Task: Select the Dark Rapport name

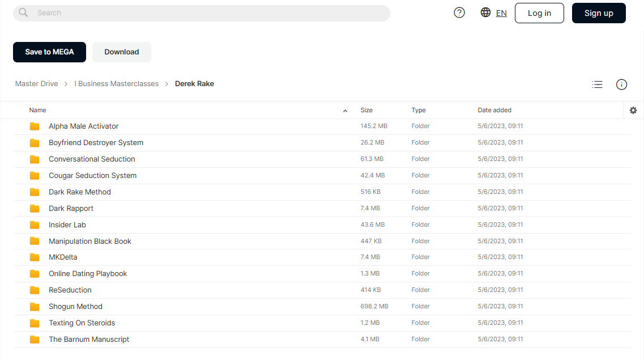Action: click(x=71, y=209)
